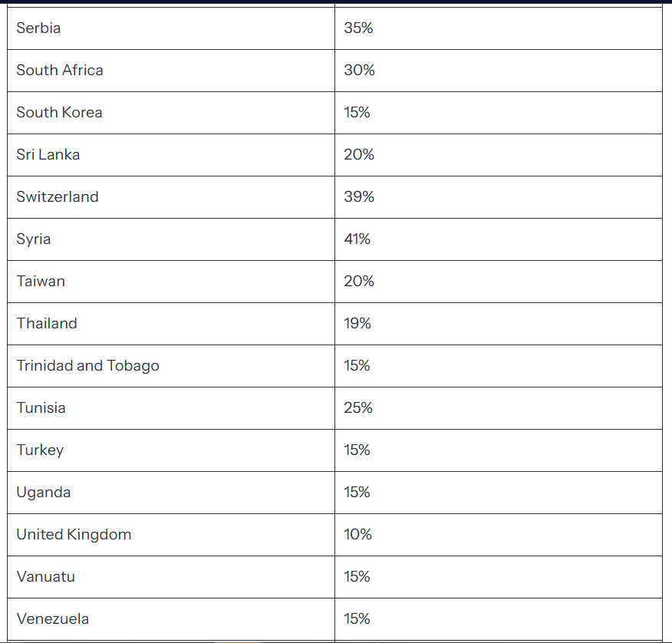Select the Switzerland cell text
672x643 pixels.
pos(58,197)
